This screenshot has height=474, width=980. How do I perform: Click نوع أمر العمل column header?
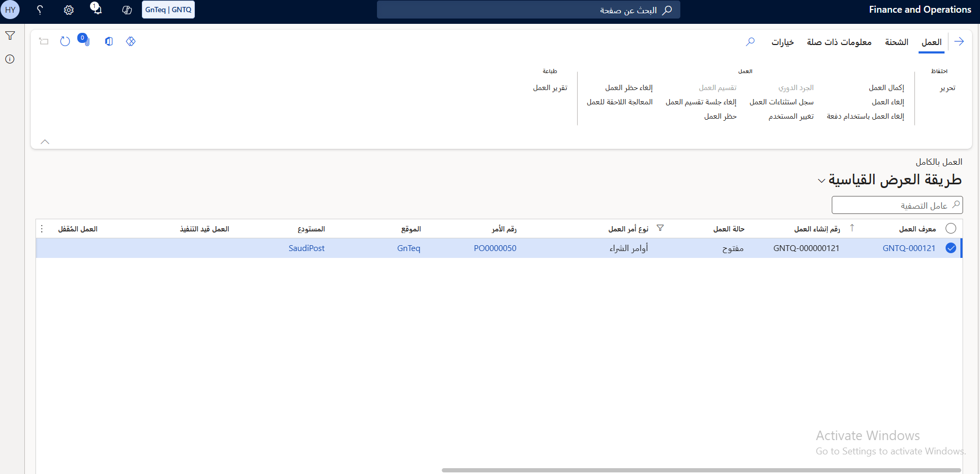coord(628,229)
